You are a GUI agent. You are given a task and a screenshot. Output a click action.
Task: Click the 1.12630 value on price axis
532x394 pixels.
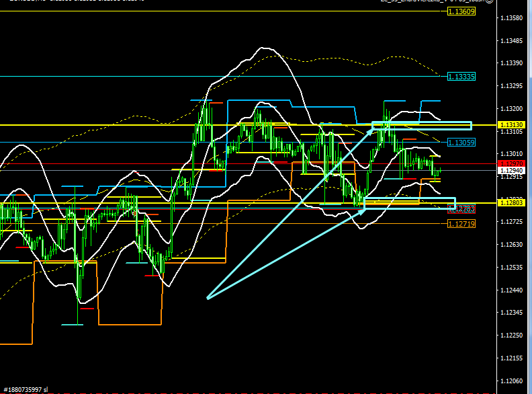click(512, 245)
